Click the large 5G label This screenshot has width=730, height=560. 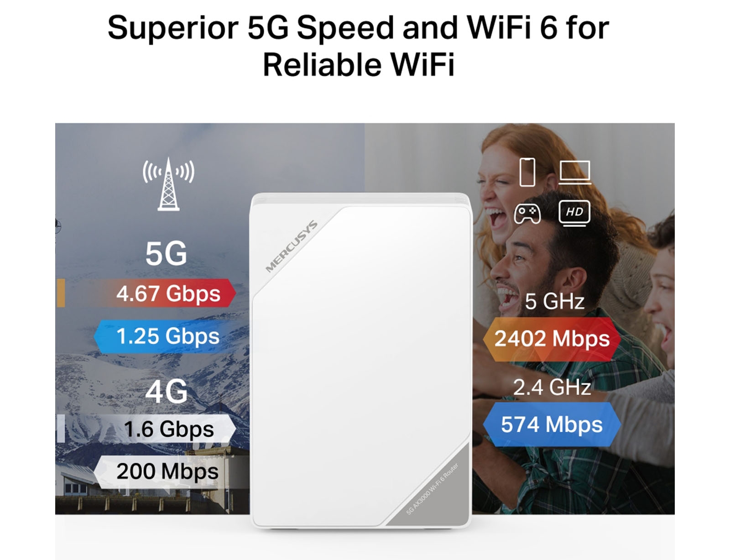166,254
